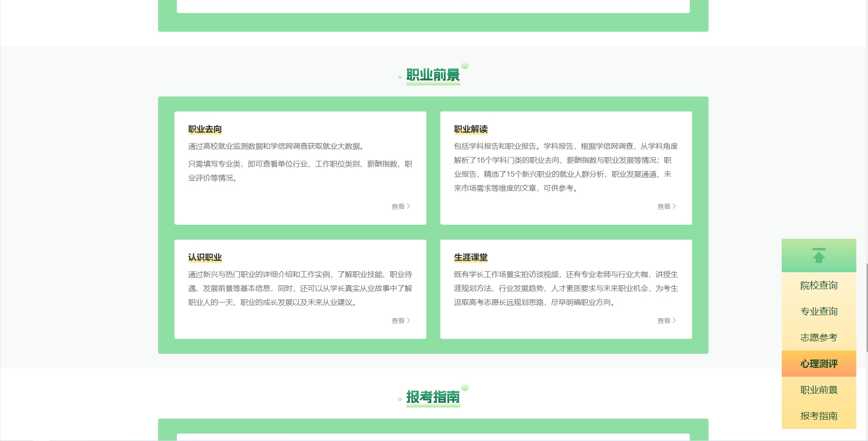Click the 职业前景 section heading

coord(433,75)
